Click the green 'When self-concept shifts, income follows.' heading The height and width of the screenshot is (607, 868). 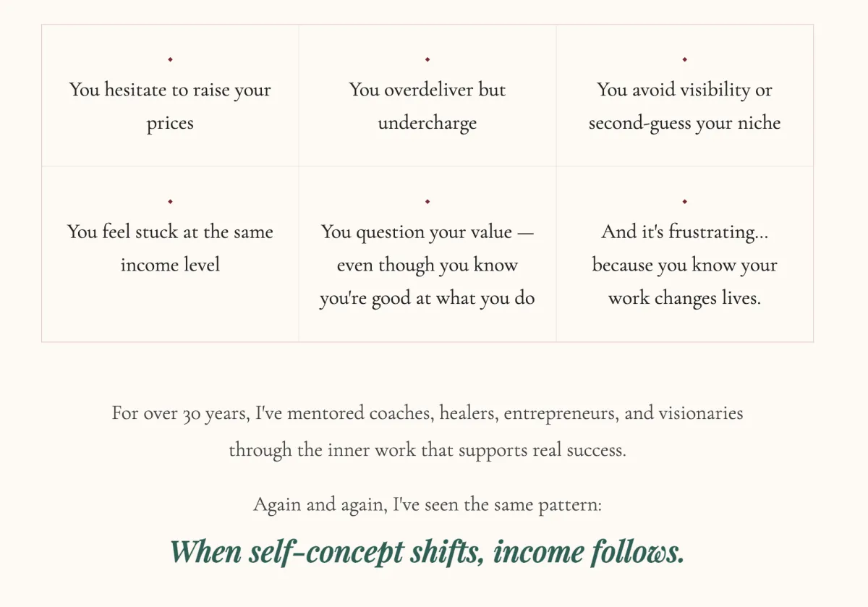point(427,552)
